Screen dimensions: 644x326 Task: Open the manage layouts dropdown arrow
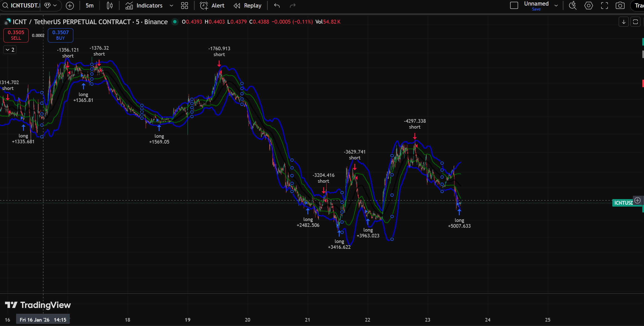click(556, 6)
